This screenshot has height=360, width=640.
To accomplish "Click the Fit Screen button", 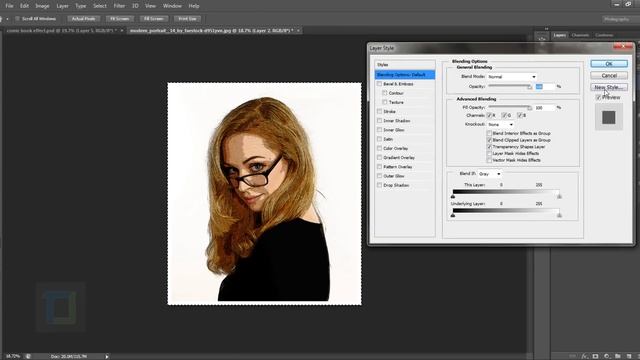I will pos(120,19).
